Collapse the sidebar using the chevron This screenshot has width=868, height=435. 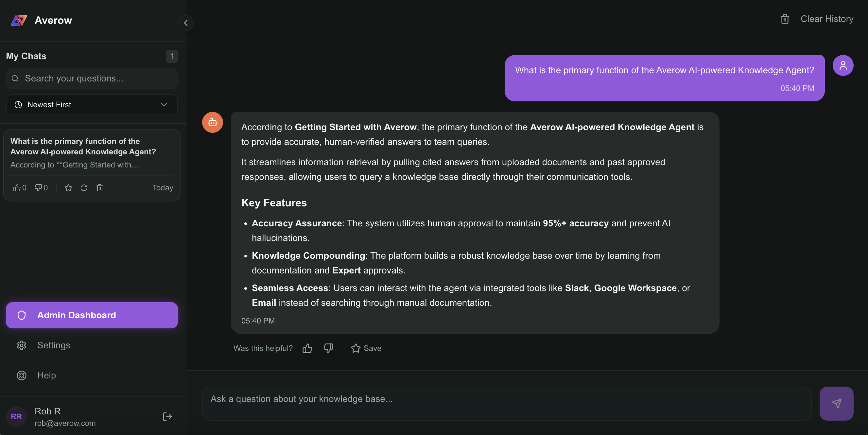(186, 23)
